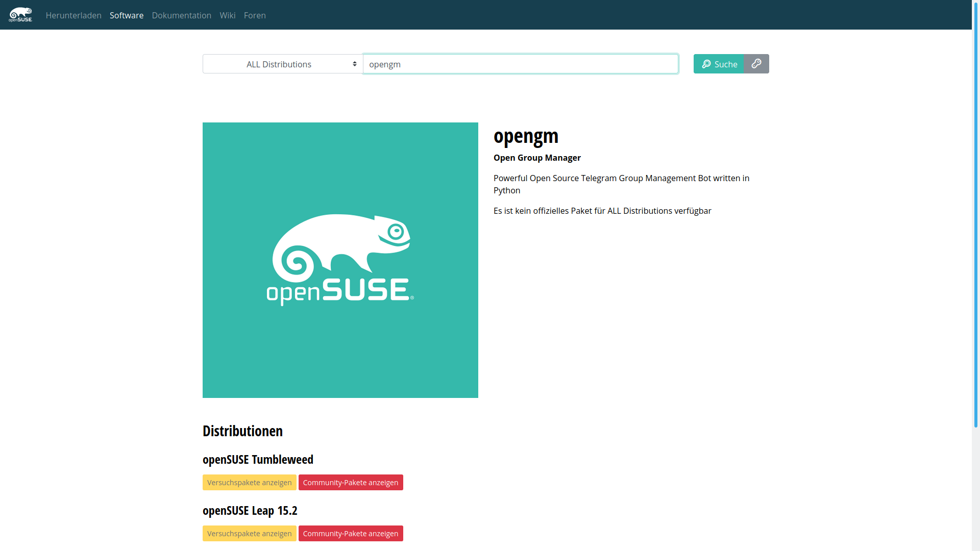Click the Suche search button
Viewport: 980px width, 551px height.
coord(719,64)
